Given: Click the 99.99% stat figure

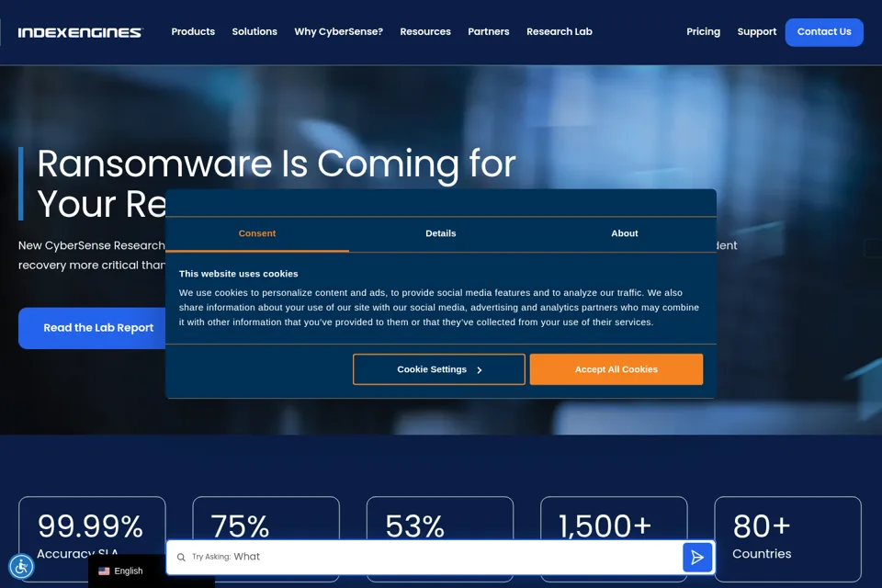Looking at the screenshot, I should pyautogui.click(x=90, y=526).
